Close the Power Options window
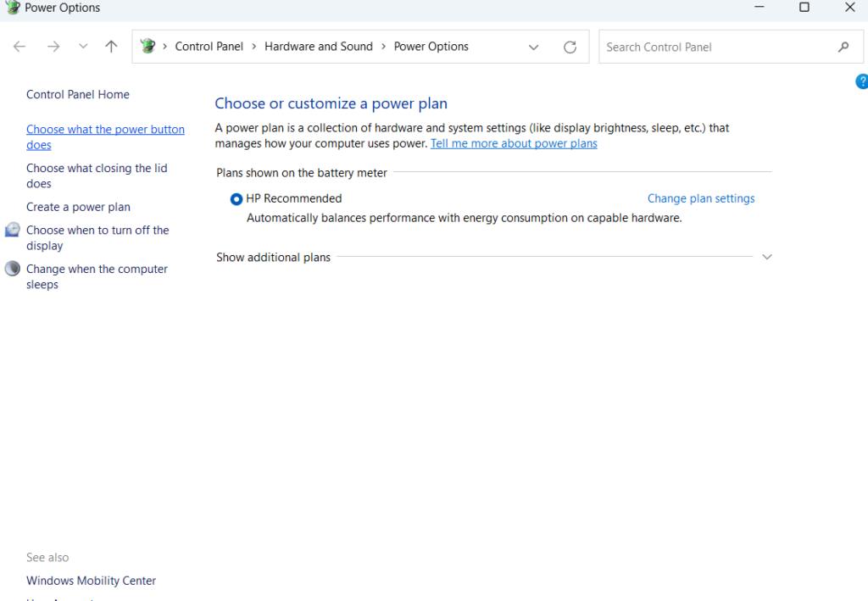 [850, 7]
